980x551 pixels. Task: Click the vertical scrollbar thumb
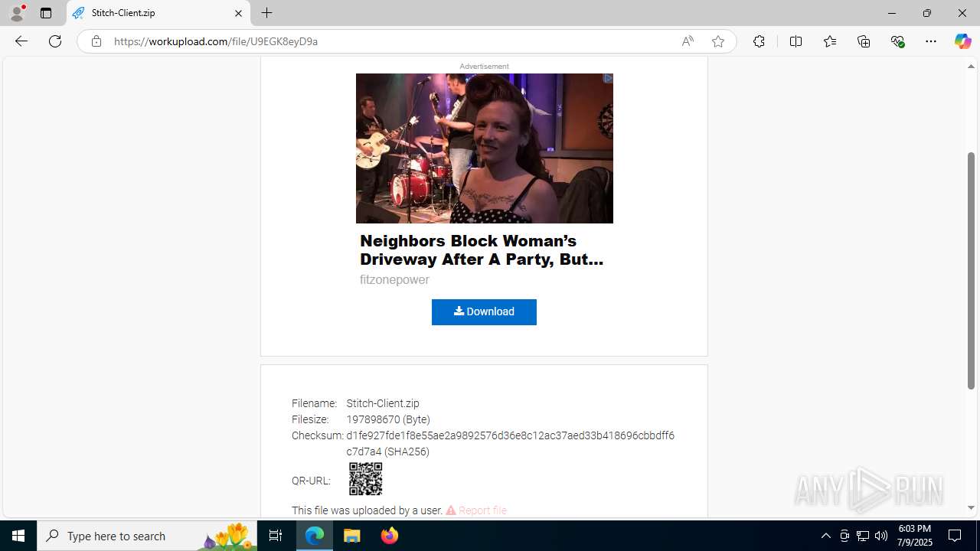click(971, 271)
